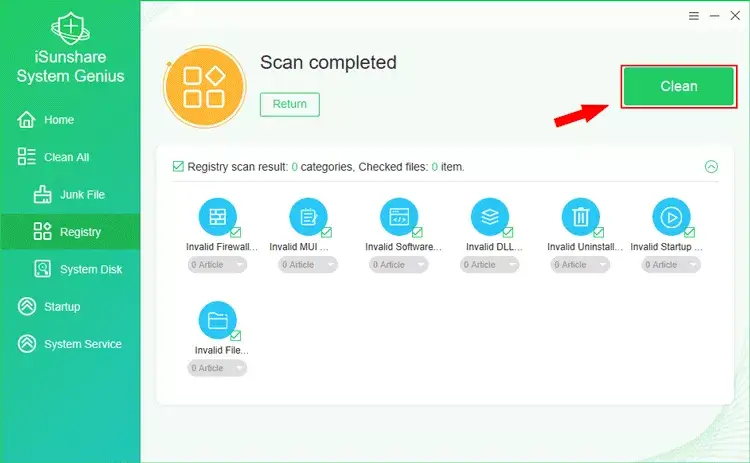Select the Registry menu label
The image size is (750, 463).
[80, 232]
